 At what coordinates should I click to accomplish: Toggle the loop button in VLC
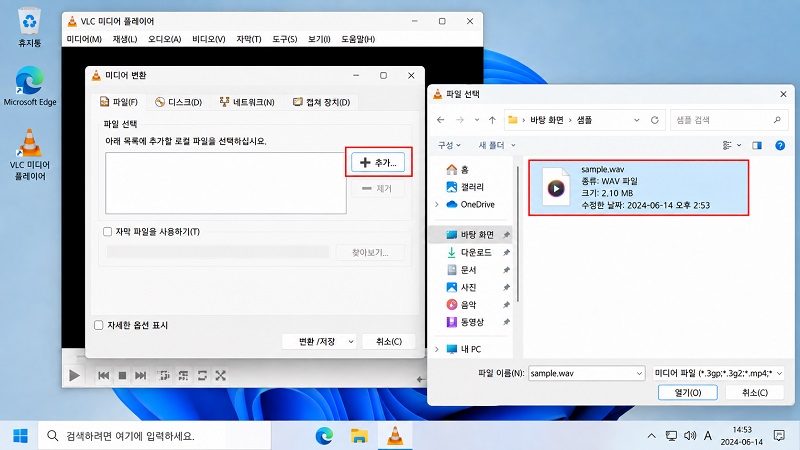202,376
